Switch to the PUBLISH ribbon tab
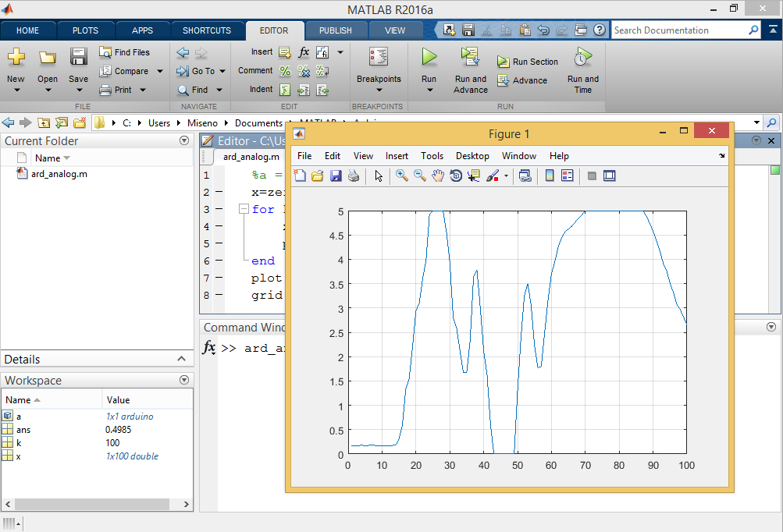This screenshot has width=783, height=532. (336, 30)
